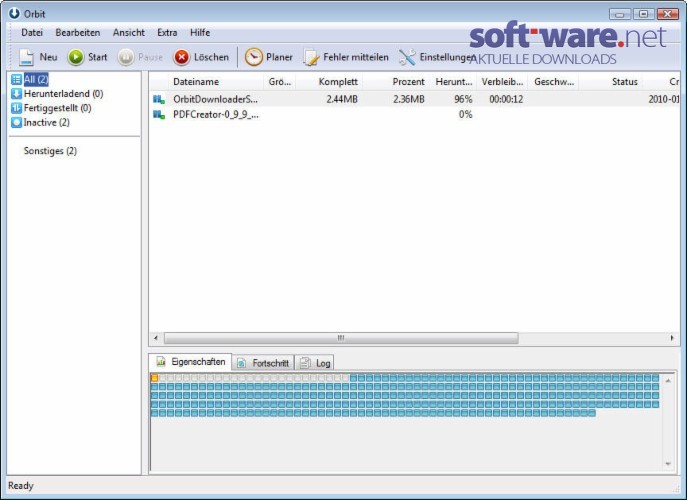The image size is (687, 500).
Task: Open the Bearbeiten menu
Action: [x=78, y=32]
